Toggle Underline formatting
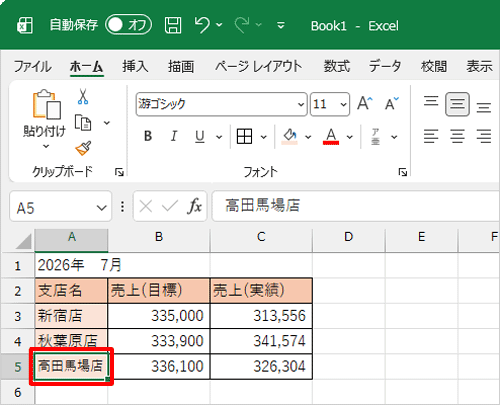The width and height of the screenshot is (500, 405). 200,136
